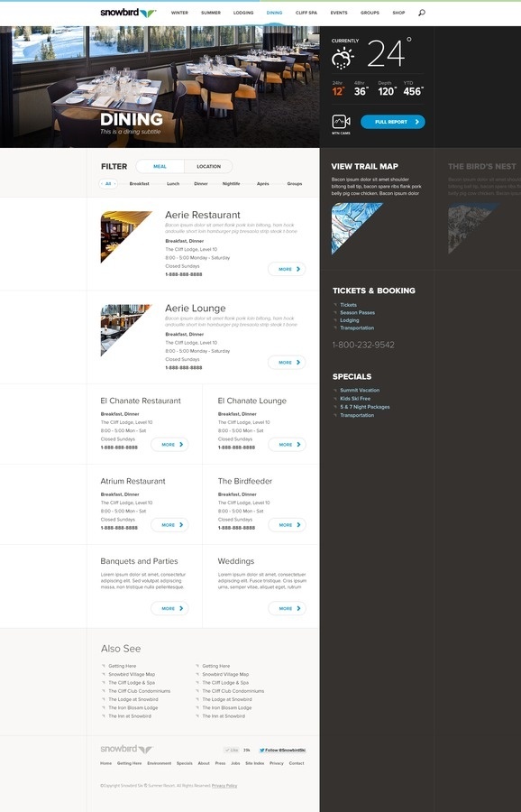Click the Environment footer link
Image resolution: width=521 pixels, height=812 pixels.
pos(159,763)
